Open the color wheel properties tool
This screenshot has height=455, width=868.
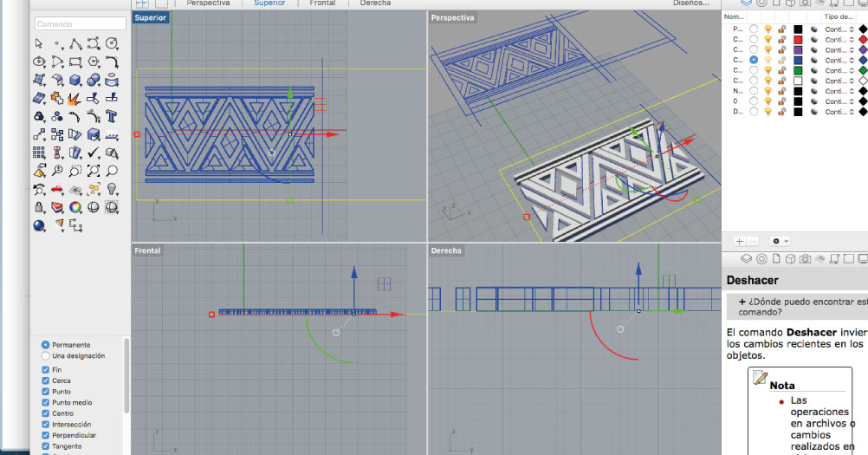[x=75, y=208]
